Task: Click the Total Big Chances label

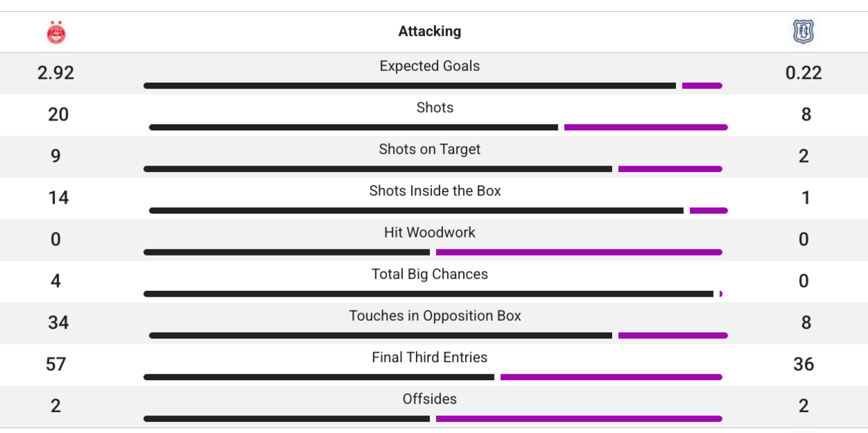Action: coord(430,274)
